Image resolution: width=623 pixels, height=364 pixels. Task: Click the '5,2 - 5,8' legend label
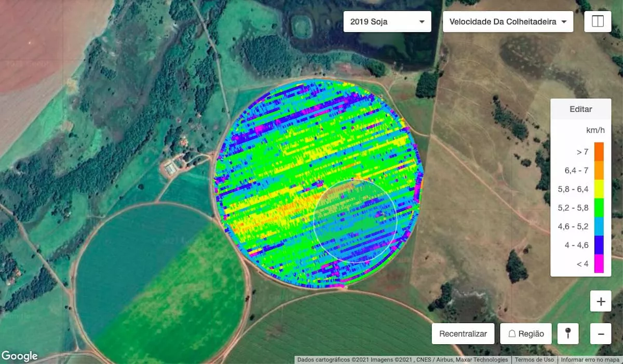[573, 208]
